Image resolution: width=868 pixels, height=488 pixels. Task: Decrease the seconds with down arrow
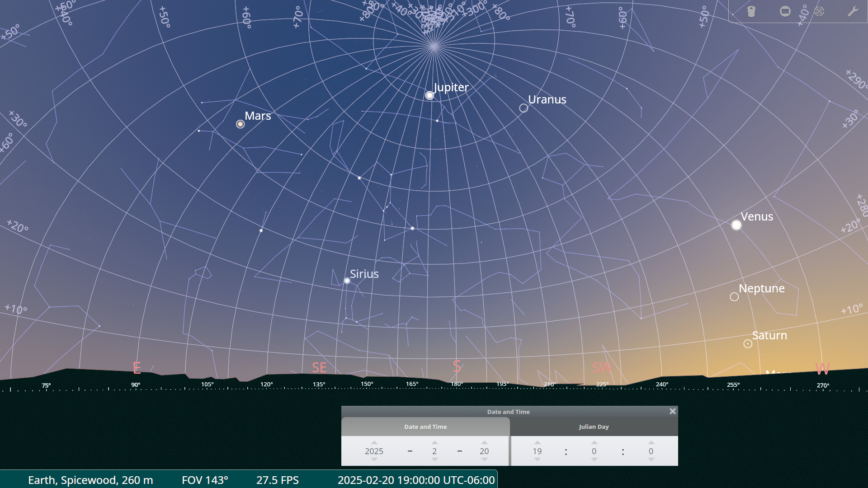[x=651, y=460]
